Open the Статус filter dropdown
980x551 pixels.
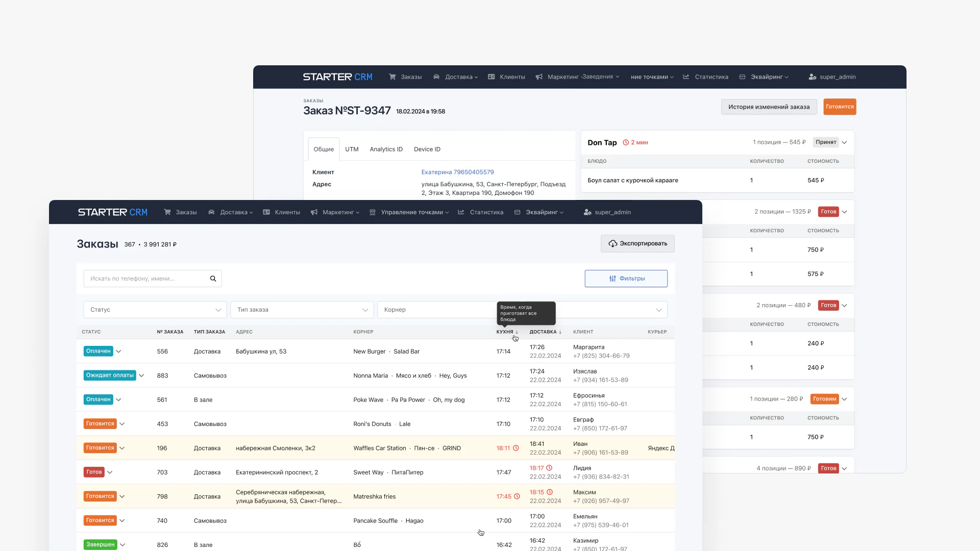coord(155,310)
